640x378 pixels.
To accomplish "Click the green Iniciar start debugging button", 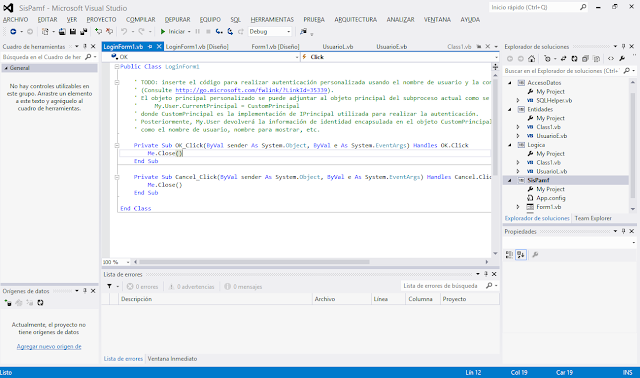I will (173, 31).
